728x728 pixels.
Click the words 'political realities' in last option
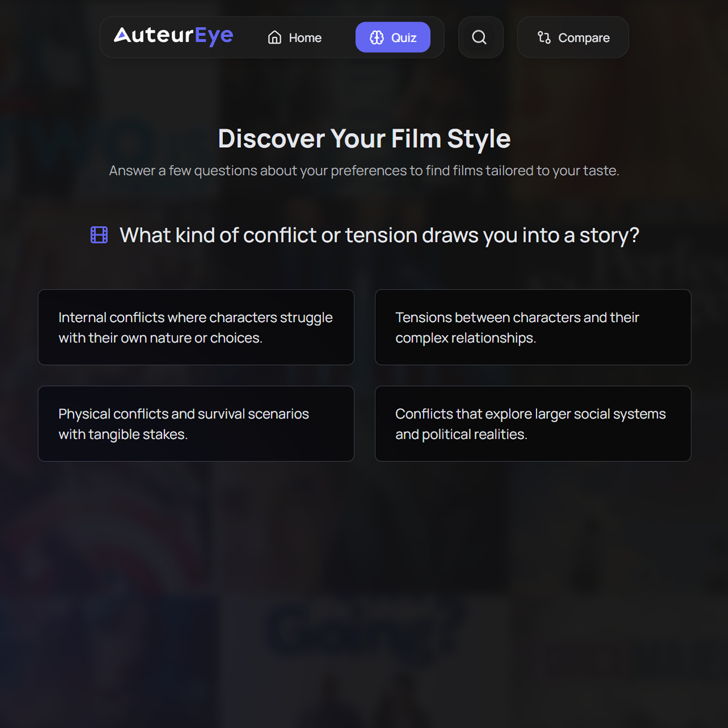pyautogui.click(x=474, y=435)
